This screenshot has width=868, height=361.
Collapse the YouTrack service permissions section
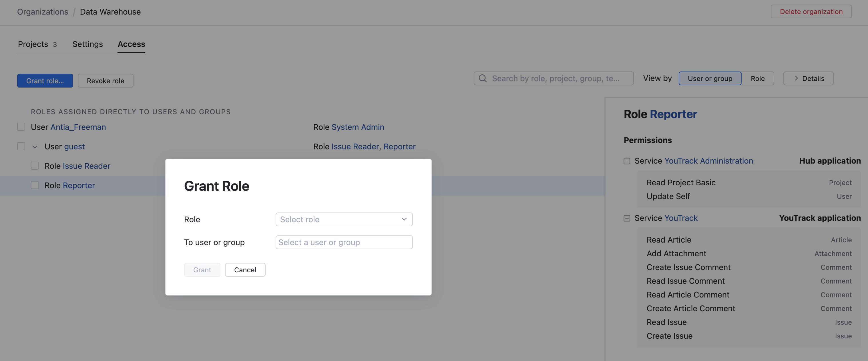tap(627, 219)
